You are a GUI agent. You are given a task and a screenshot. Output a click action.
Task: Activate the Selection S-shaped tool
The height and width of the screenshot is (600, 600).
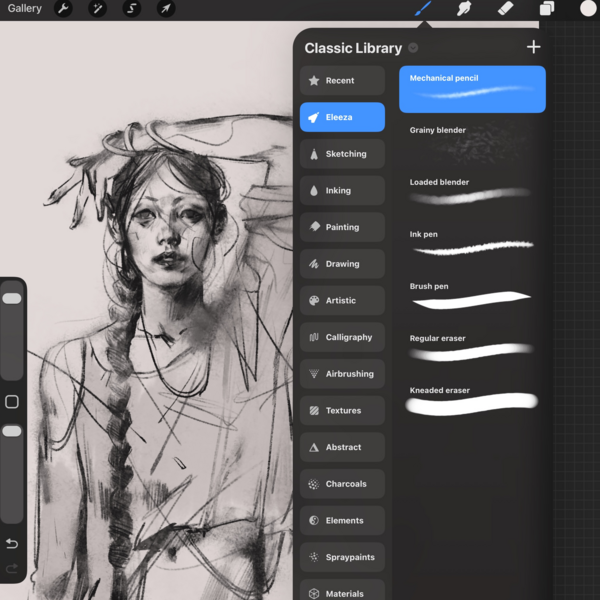(132, 8)
